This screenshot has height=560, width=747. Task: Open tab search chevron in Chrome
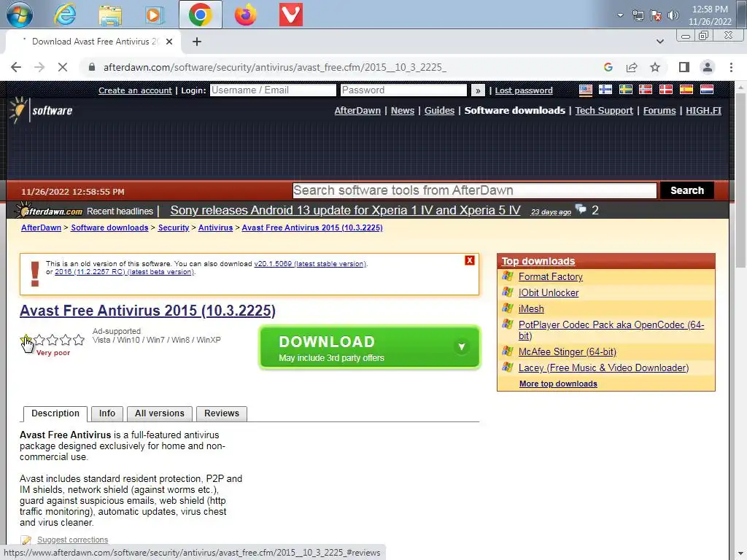[659, 42]
